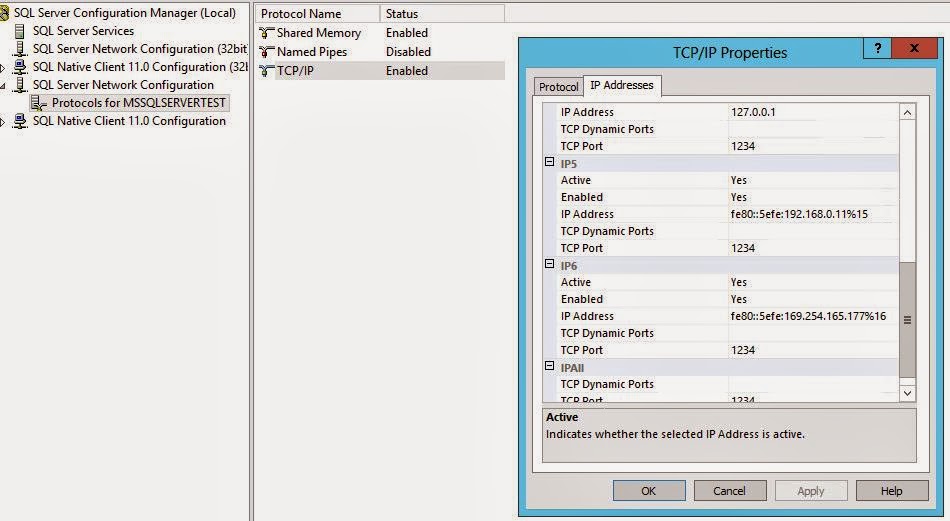Click the SQL Server Network Configuration node icon
Screen dimensions: 950x521
(20, 85)
